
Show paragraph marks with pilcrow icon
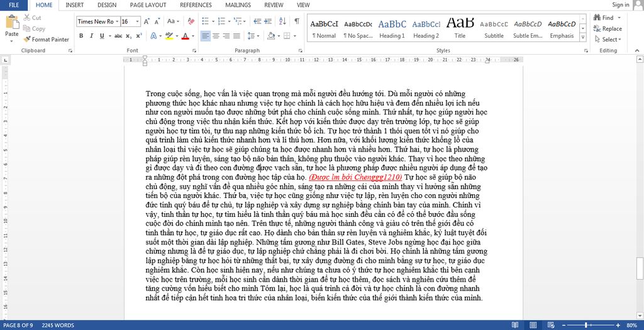(297, 21)
